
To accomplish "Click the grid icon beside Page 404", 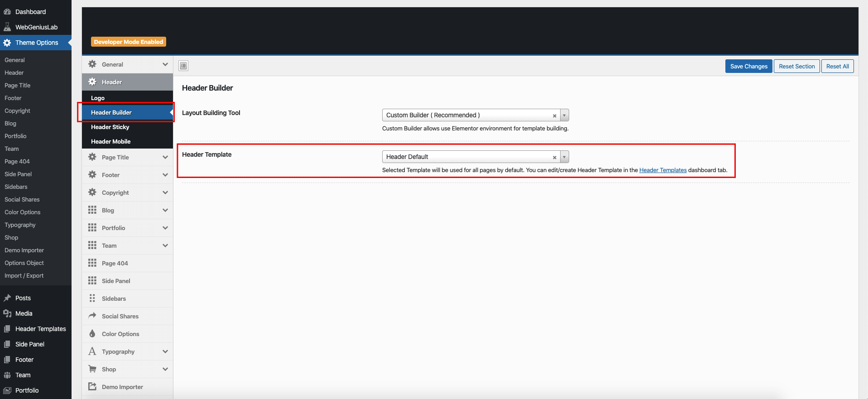I will [92, 263].
